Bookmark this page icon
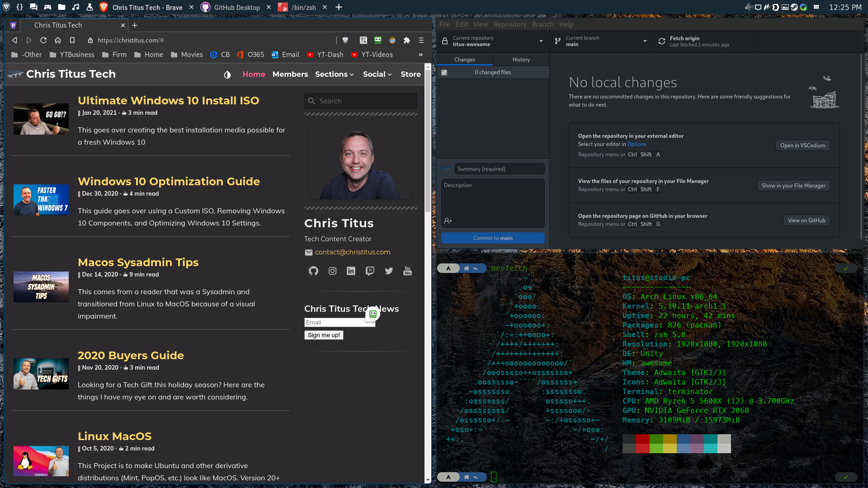This screenshot has height=488, width=868. 72,40
